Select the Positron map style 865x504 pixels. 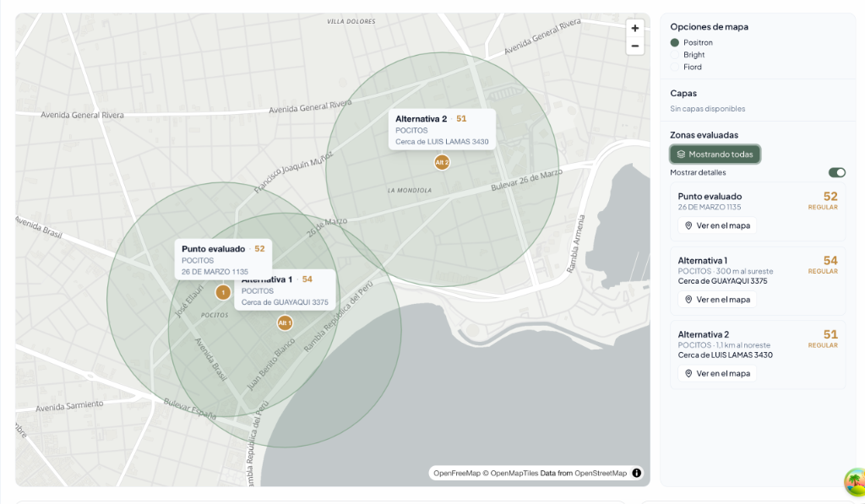pos(675,42)
